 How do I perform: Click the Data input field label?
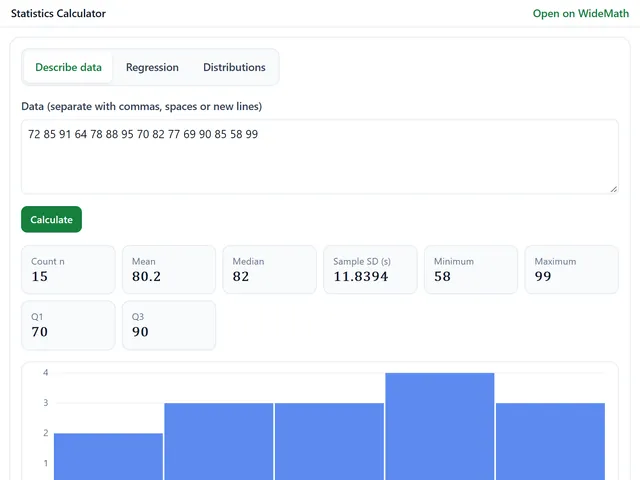[142, 107]
